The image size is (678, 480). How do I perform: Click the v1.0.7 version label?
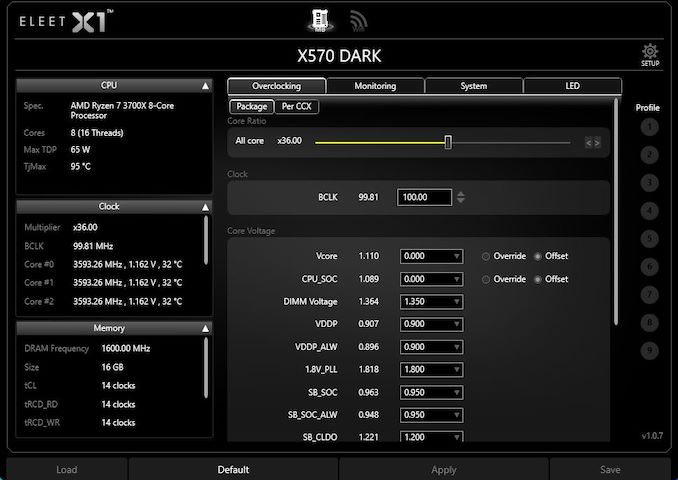[x=652, y=436]
